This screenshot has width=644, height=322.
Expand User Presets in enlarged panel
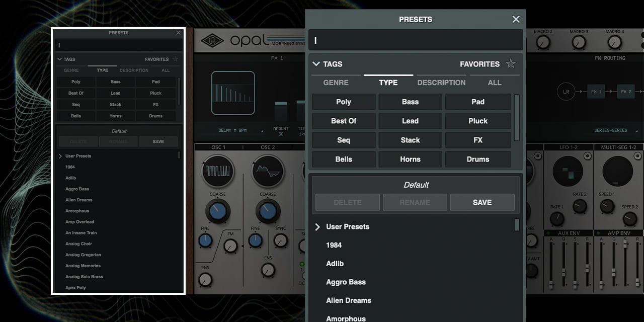[x=317, y=227]
